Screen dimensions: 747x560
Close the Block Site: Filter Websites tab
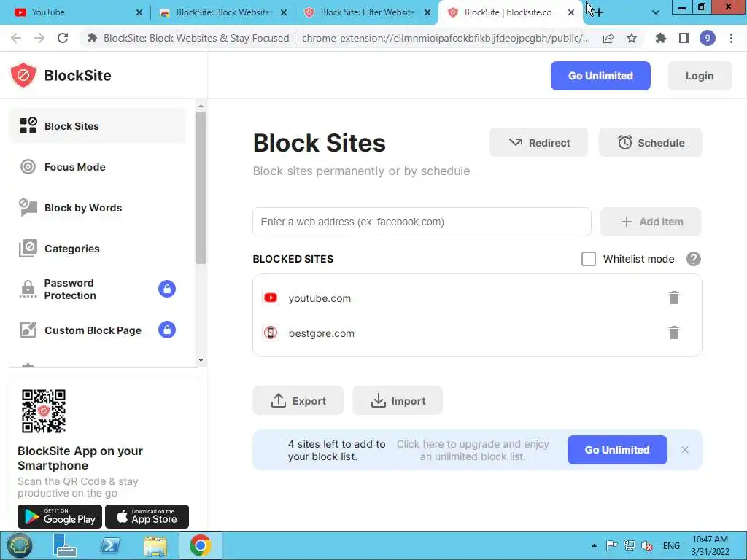[x=427, y=12]
